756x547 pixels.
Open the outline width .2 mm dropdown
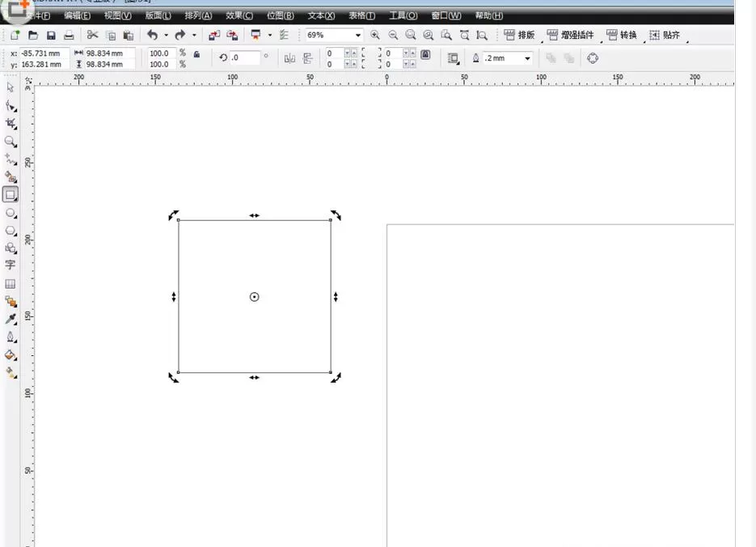point(527,58)
